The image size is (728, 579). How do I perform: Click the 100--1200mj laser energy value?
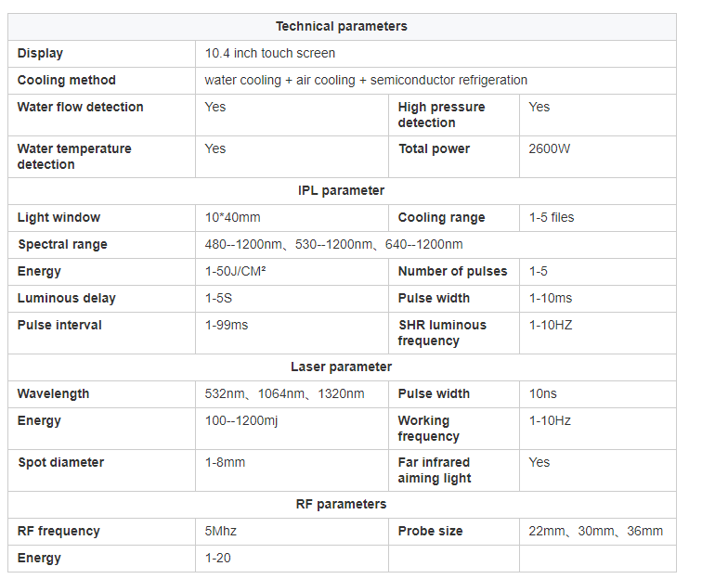[x=241, y=421]
